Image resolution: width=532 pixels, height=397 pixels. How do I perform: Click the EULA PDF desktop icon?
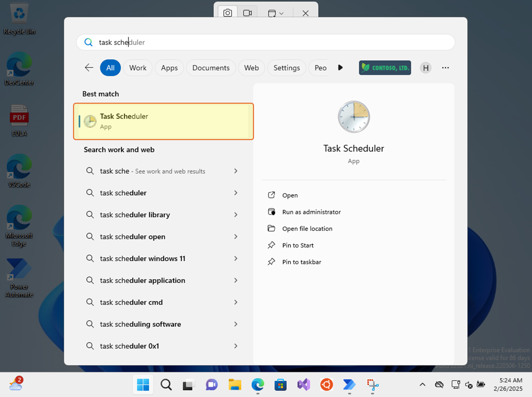pyautogui.click(x=19, y=120)
